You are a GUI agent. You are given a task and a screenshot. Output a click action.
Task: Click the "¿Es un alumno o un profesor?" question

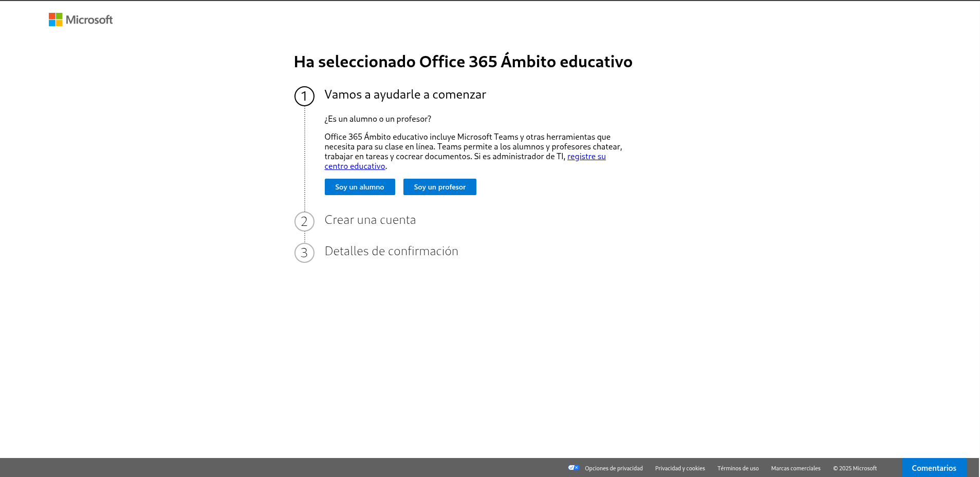coord(378,119)
